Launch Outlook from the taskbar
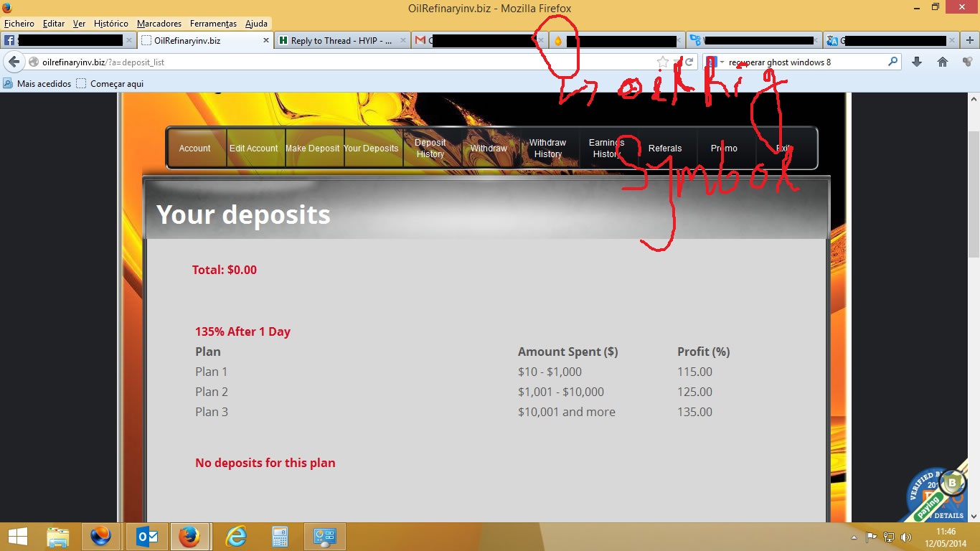This screenshot has height=551, width=980. [147, 536]
